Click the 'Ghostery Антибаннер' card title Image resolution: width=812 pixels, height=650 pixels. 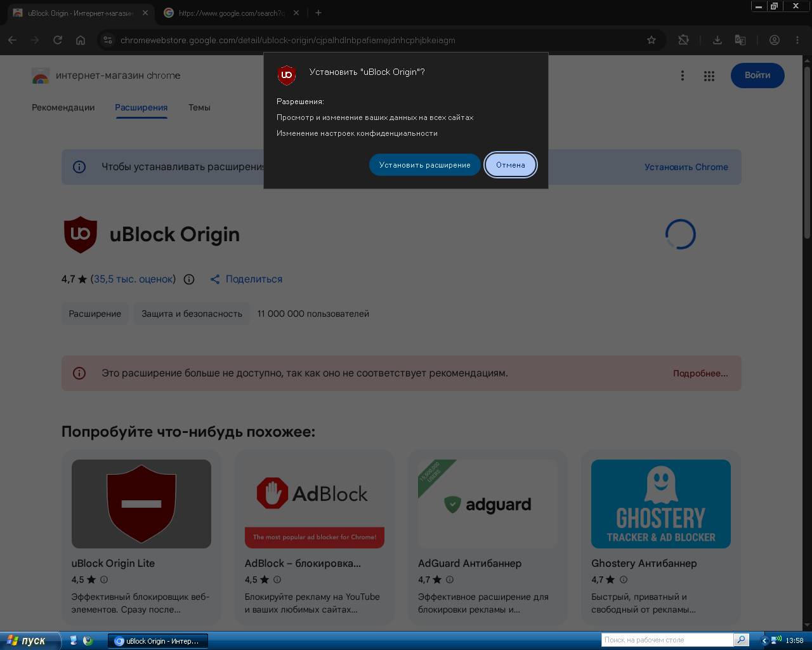click(x=644, y=563)
